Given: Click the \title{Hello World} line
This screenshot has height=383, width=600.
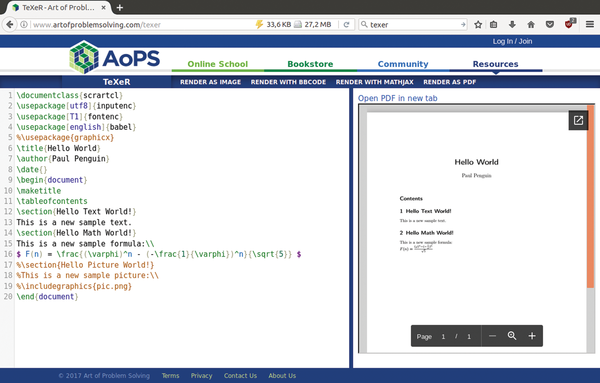Looking at the screenshot, I should coord(59,148).
